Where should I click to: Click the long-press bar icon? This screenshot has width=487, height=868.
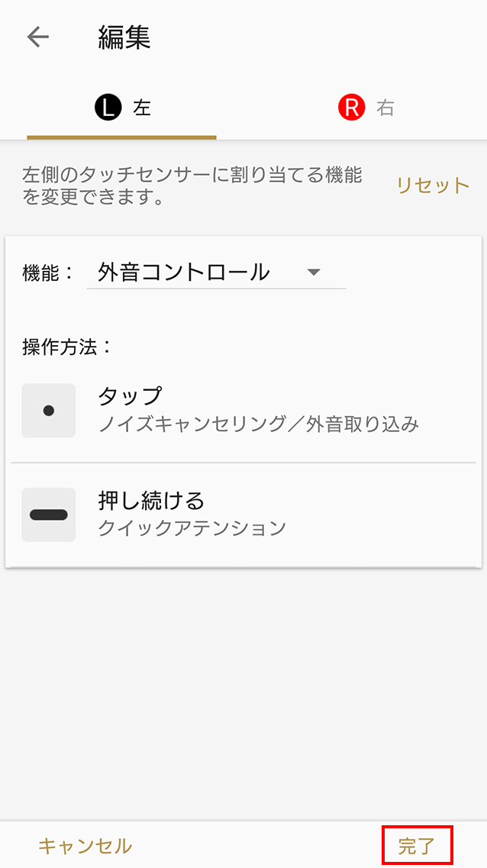pos(49,515)
